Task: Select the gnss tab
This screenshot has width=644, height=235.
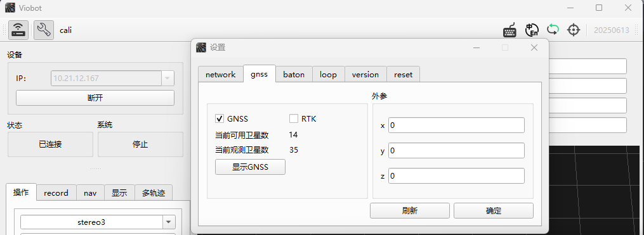Action: click(259, 74)
